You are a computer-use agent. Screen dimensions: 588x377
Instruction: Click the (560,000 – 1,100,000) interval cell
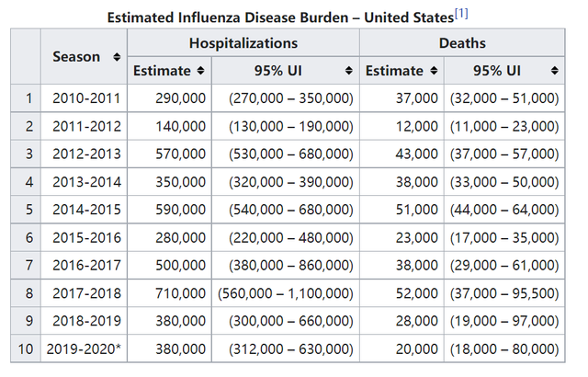pyautogui.click(x=285, y=293)
